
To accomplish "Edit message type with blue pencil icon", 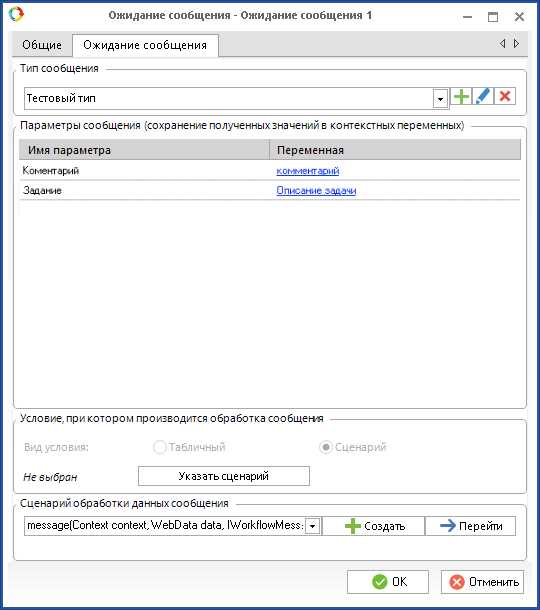I will [483, 96].
